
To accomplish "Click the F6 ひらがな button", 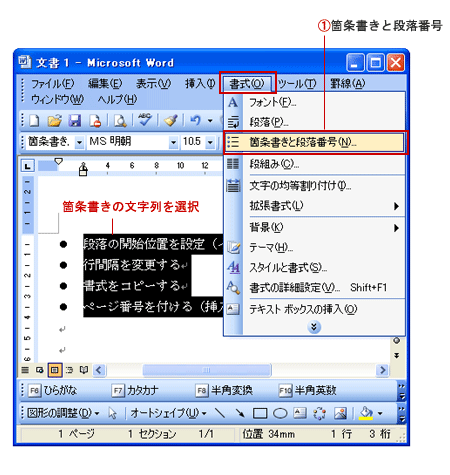I will (53, 390).
